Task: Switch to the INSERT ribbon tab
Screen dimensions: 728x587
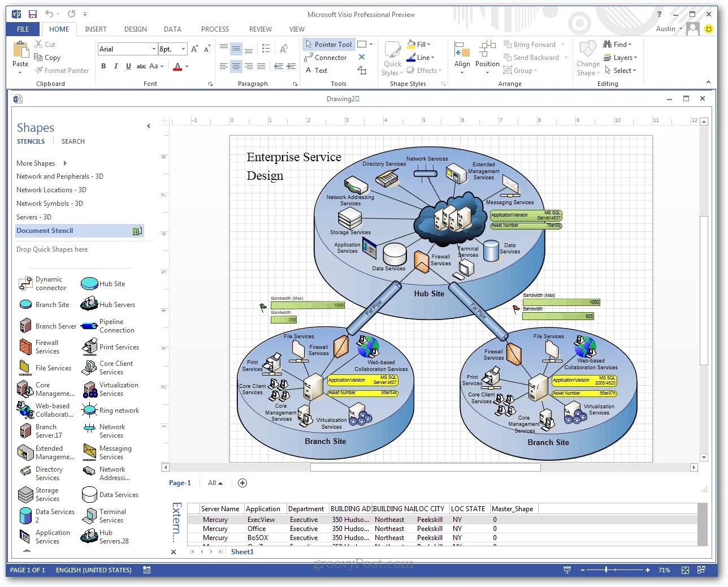Action: pos(96,29)
